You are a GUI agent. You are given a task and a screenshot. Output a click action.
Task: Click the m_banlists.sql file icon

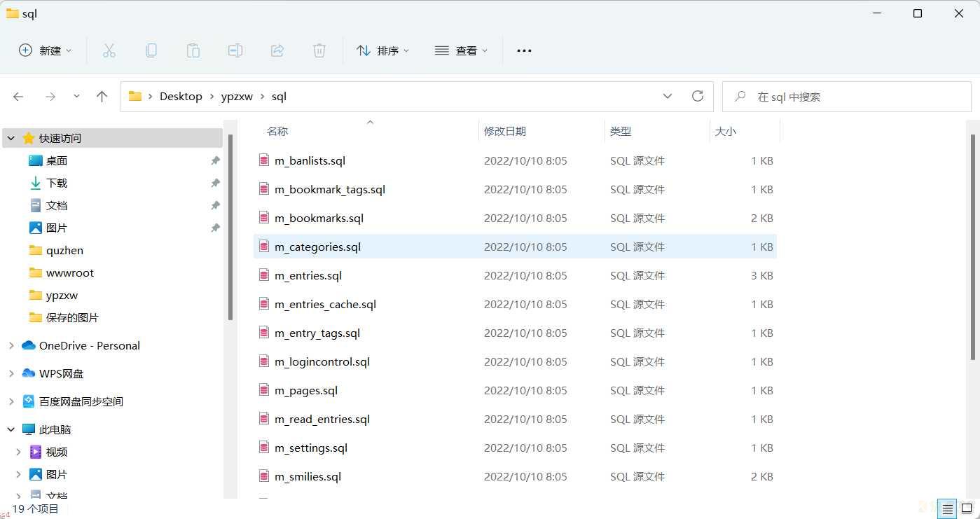[x=263, y=160]
